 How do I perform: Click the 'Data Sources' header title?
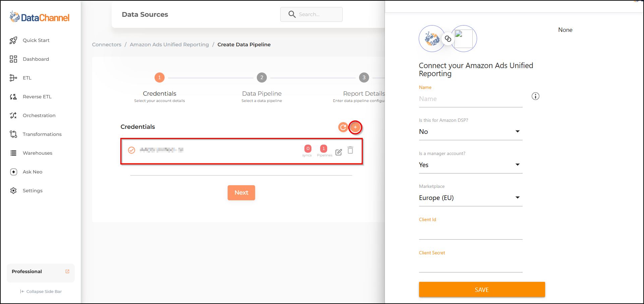[x=145, y=14]
